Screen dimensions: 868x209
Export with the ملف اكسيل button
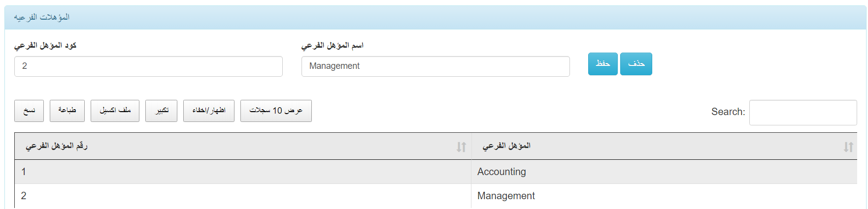click(x=115, y=111)
